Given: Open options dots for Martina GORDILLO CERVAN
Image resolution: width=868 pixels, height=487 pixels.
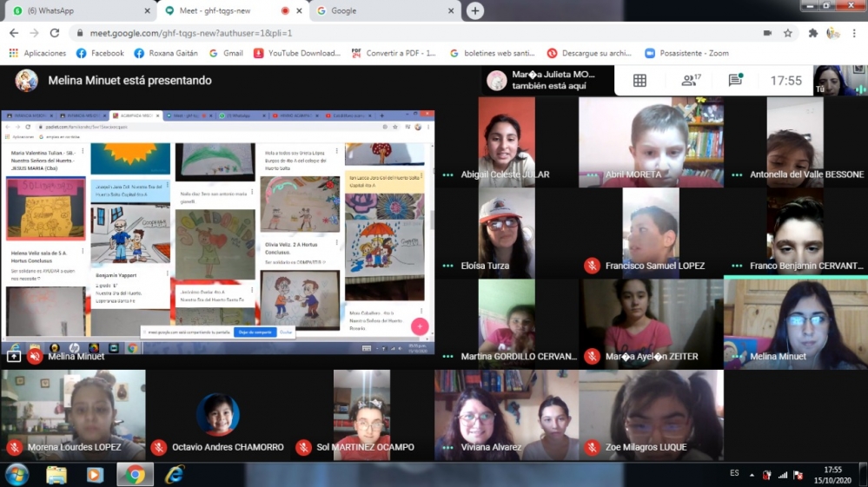Looking at the screenshot, I should [447, 357].
